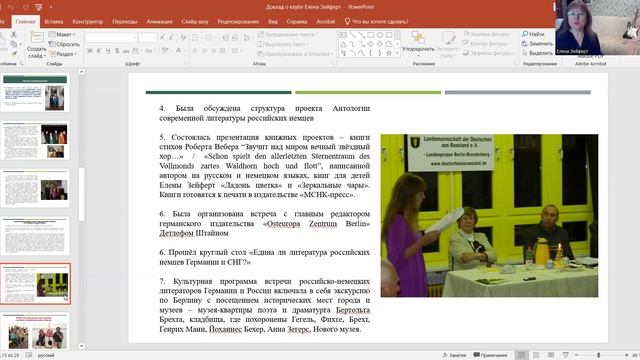Screen dimensions: 640x360
Task: Open the Справка tab
Action: pyautogui.click(x=297, y=22)
